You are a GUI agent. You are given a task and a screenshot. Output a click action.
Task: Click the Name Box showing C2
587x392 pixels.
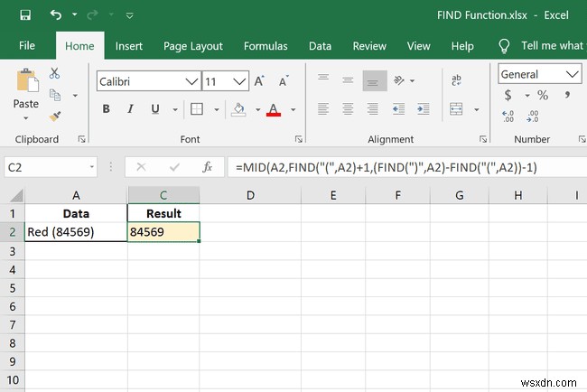pyautogui.click(x=51, y=167)
